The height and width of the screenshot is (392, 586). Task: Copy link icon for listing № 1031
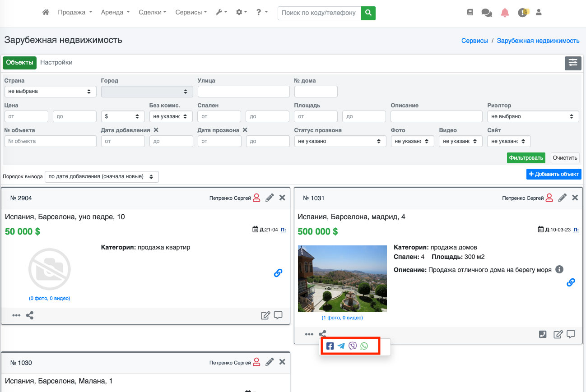coord(571,282)
